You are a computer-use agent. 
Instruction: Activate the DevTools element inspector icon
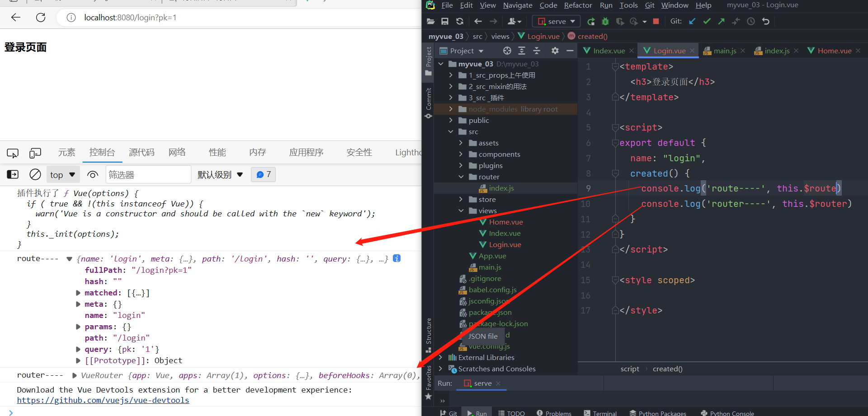tap(13, 153)
